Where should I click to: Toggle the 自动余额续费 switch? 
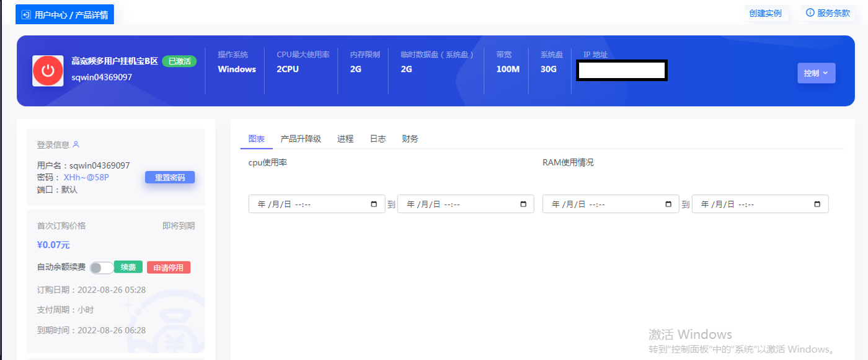pyautogui.click(x=101, y=268)
